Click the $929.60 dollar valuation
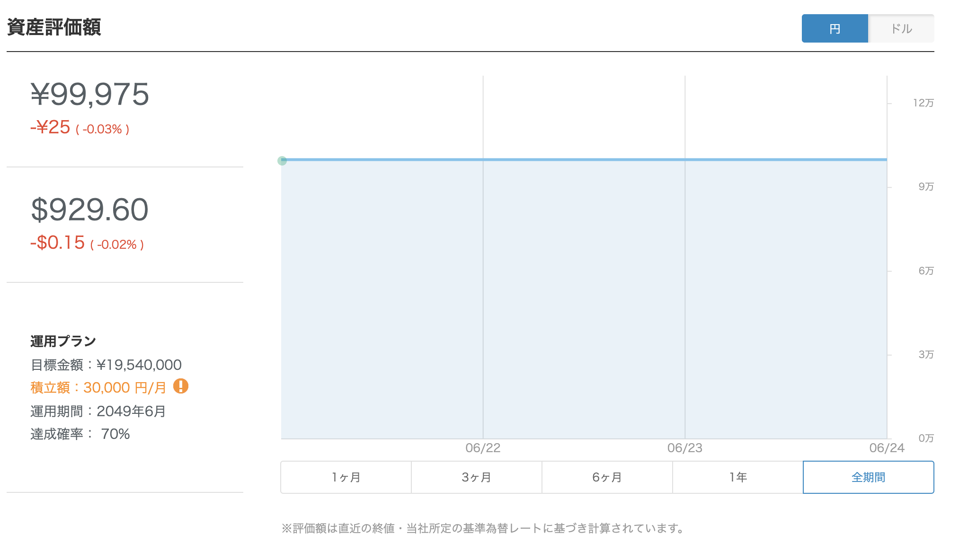 coord(90,210)
